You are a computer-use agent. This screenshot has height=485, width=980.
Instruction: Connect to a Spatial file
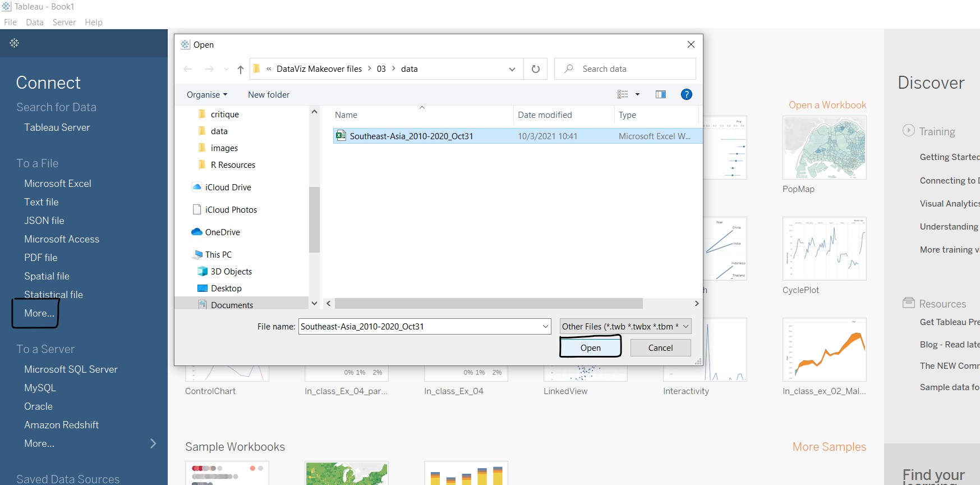[x=47, y=276]
